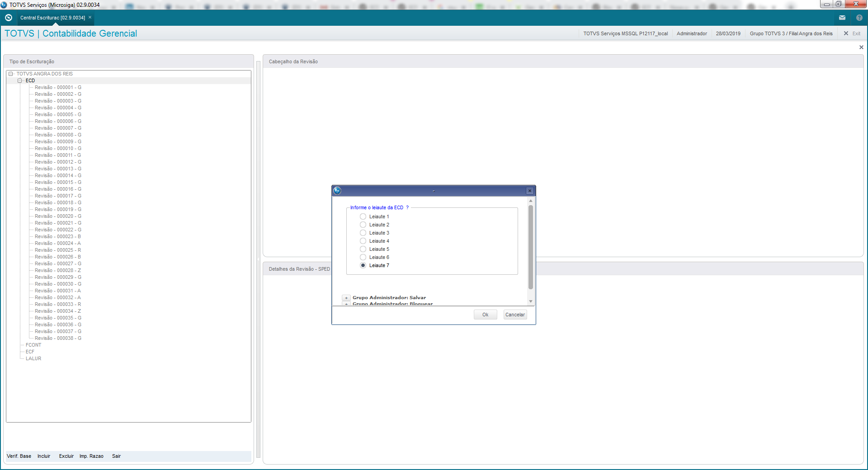Image resolution: width=868 pixels, height=470 pixels.
Task: Select Revisão - 000032 - A
Action: [58, 297]
